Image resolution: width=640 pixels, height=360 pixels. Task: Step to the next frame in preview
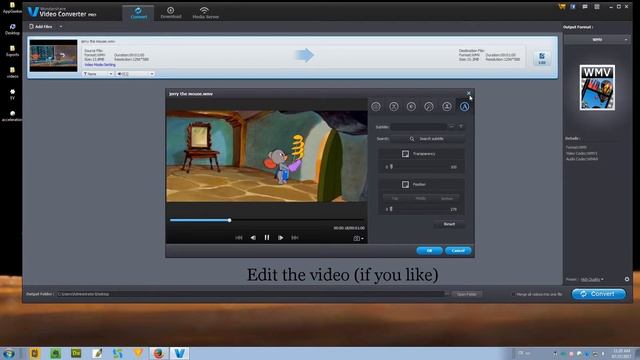coord(280,238)
